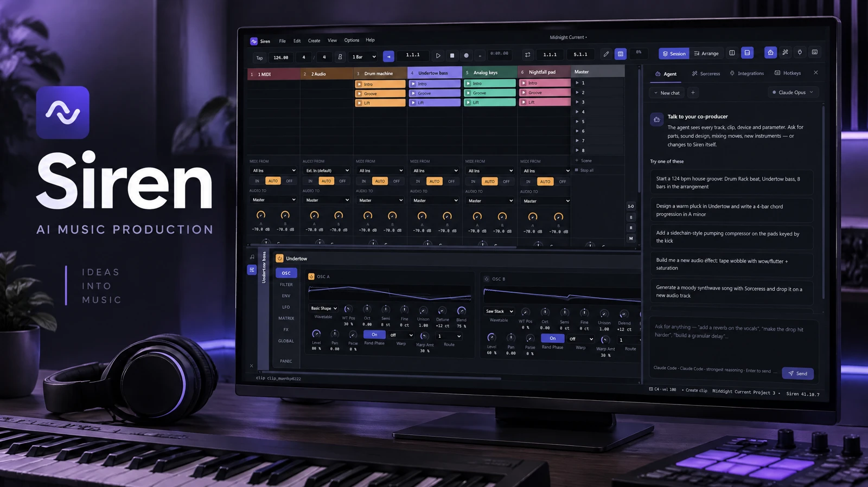Toggle the OSC B power button
868x487 pixels.
(487, 279)
